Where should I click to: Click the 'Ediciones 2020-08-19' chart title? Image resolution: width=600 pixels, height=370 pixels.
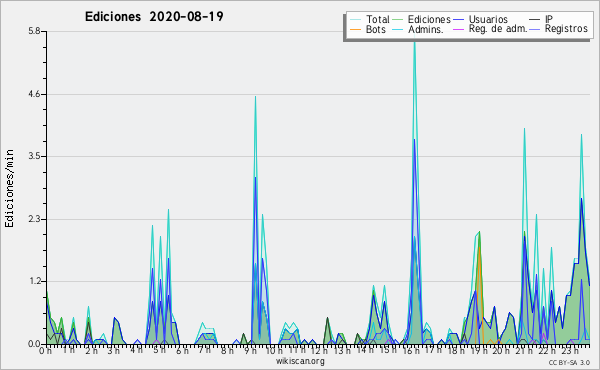(x=154, y=17)
